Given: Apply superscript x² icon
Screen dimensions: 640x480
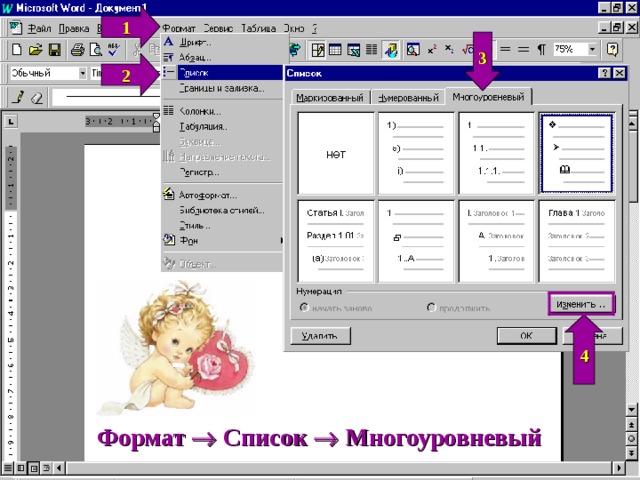Looking at the screenshot, I should click(432, 50).
